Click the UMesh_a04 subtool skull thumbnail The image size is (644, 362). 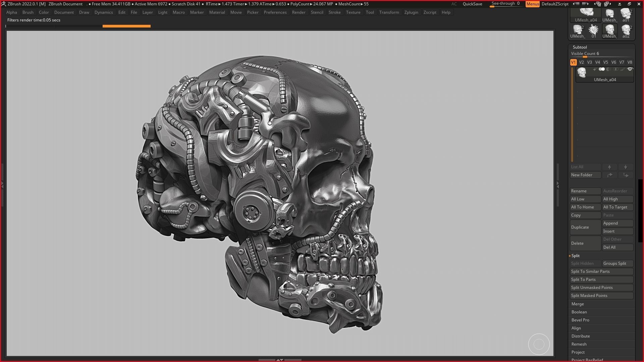click(582, 72)
